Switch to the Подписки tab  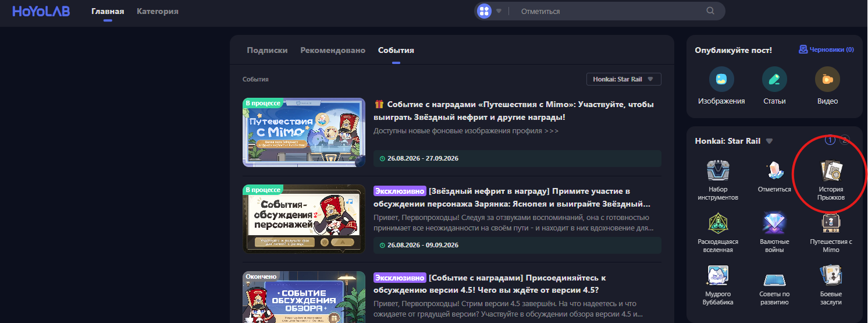pyautogui.click(x=267, y=50)
